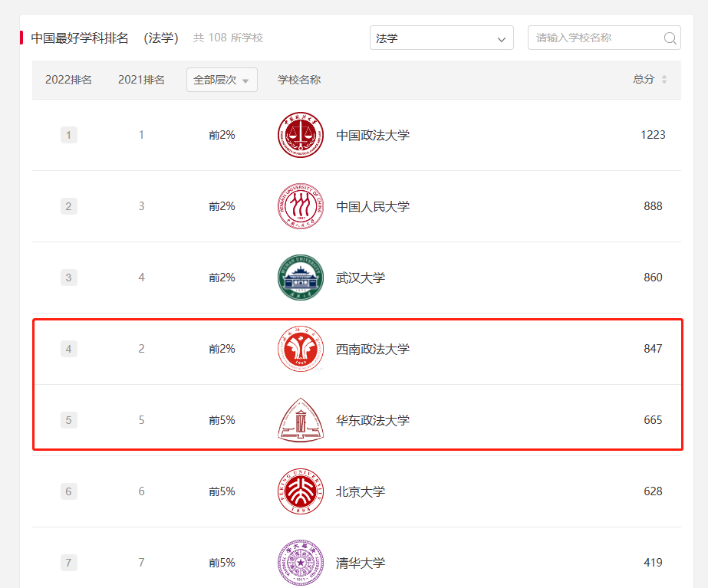Expand the 全部层次 filter dropdown
The width and height of the screenshot is (708, 588).
coord(222,80)
